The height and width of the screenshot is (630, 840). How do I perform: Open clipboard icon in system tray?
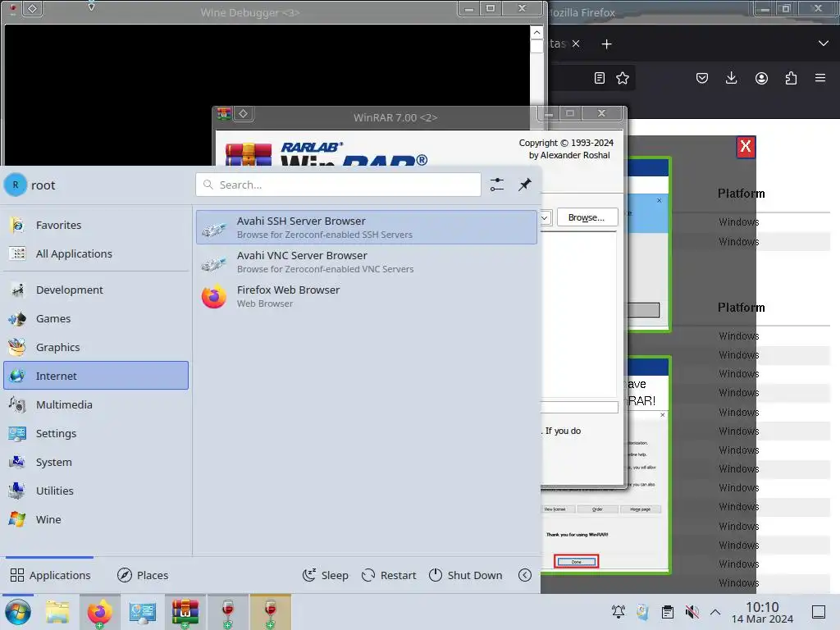click(x=668, y=612)
